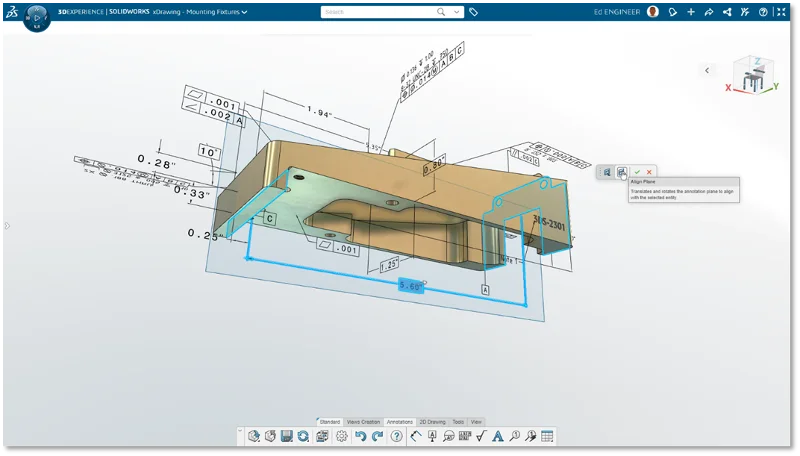
Task: Select the Text annotation tool (letter A)
Action: point(497,436)
